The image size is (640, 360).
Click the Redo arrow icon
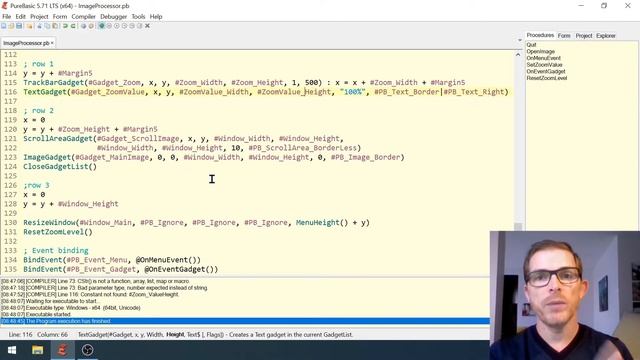73,26
